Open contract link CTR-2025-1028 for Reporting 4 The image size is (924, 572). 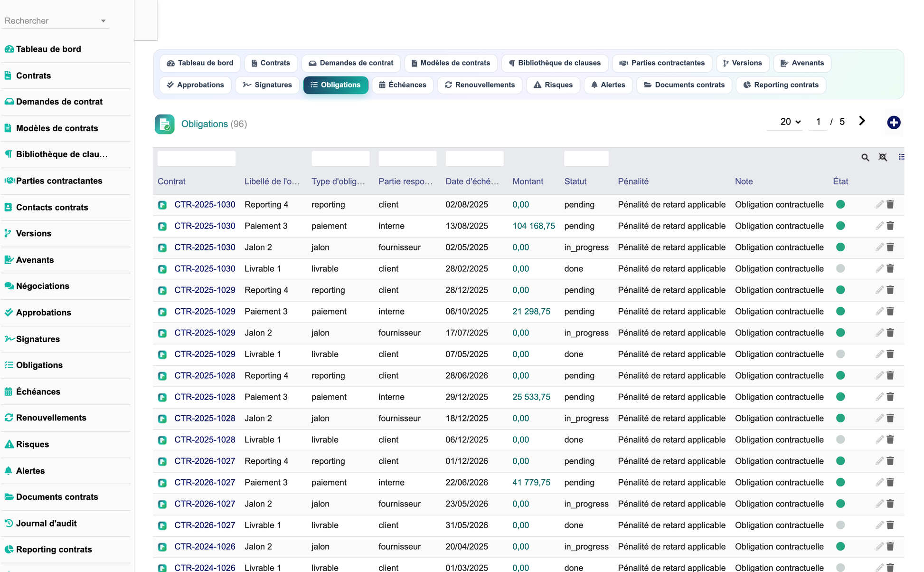coord(205,375)
